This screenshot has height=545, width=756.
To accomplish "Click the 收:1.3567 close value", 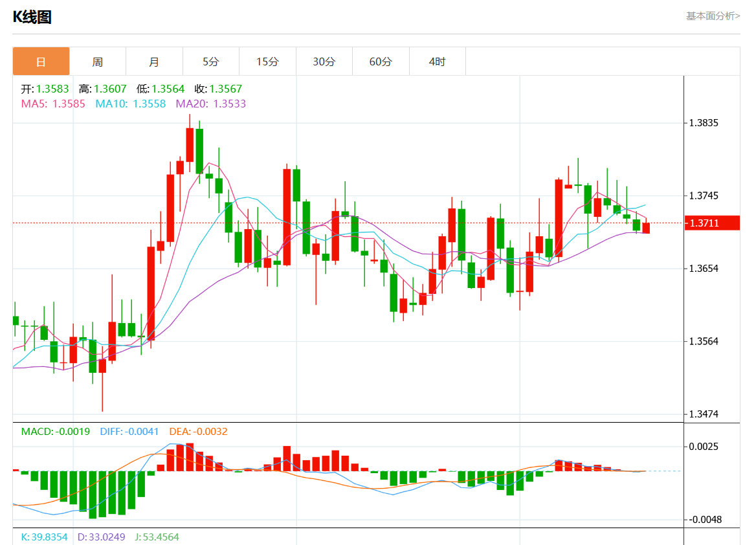I will click(x=218, y=89).
